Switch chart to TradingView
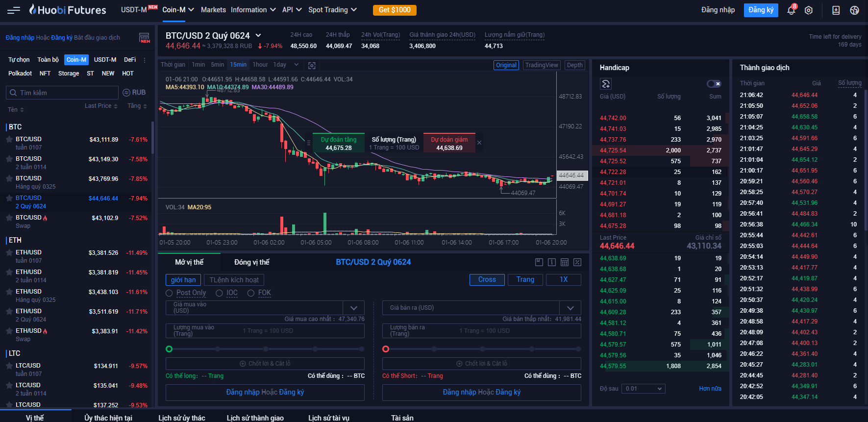Screen dimensions: 868x422 [542, 65]
